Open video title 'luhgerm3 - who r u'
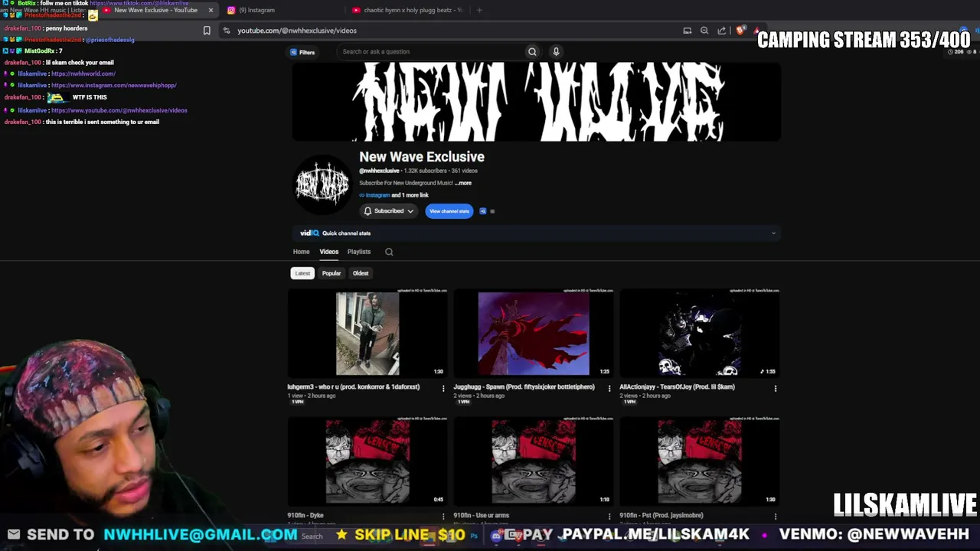The image size is (980, 551). (x=354, y=387)
